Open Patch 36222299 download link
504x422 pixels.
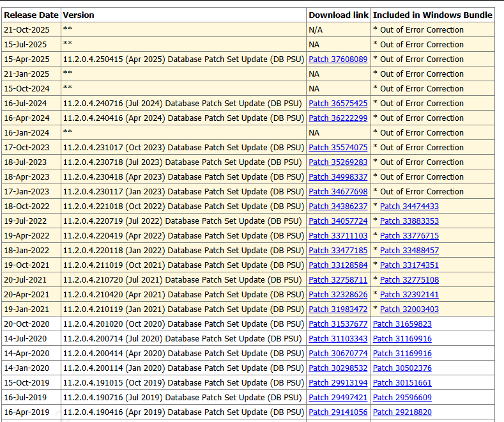click(x=338, y=118)
